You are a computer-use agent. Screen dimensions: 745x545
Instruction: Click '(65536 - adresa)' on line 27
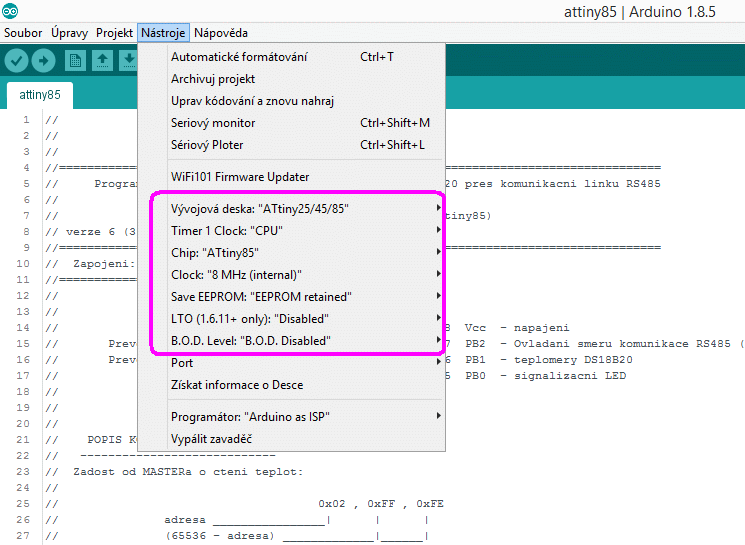tap(220, 535)
